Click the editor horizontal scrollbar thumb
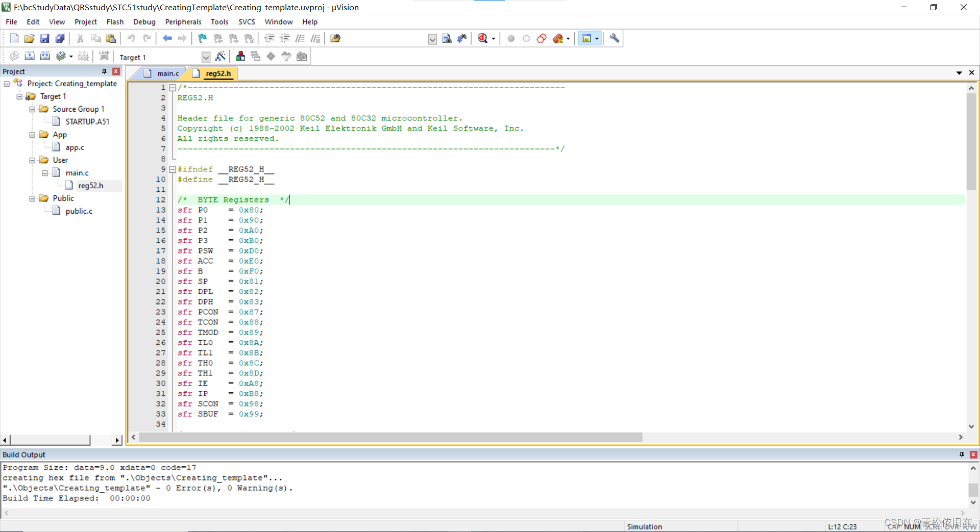 (x=390, y=437)
